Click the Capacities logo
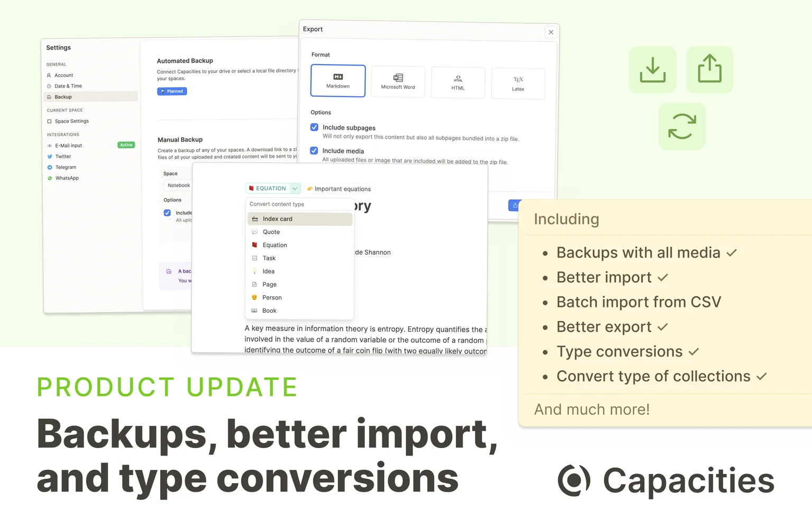The width and height of the screenshot is (812, 528). (666, 480)
